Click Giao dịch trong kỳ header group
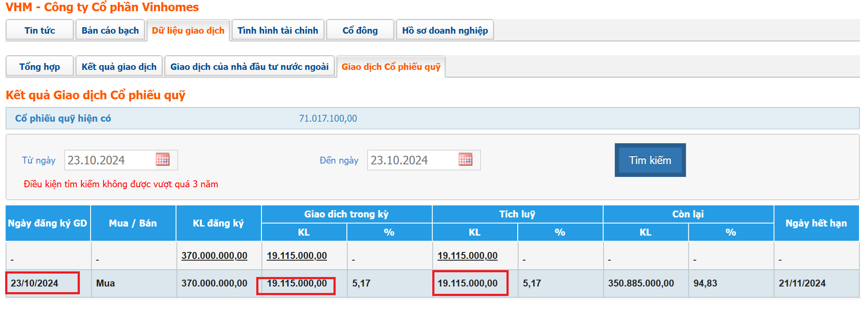Viewport: 868px width, 318px height. point(346,214)
